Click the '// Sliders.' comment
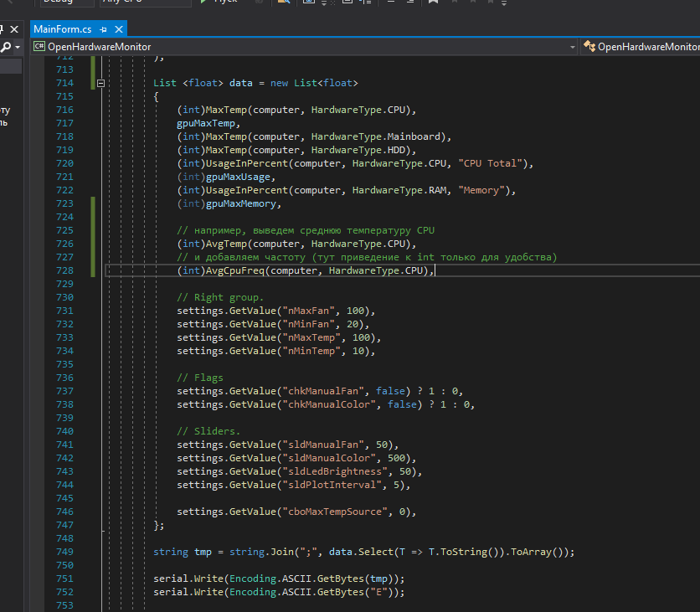Viewport: 700px width, 612px height. click(x=208, y=431)
